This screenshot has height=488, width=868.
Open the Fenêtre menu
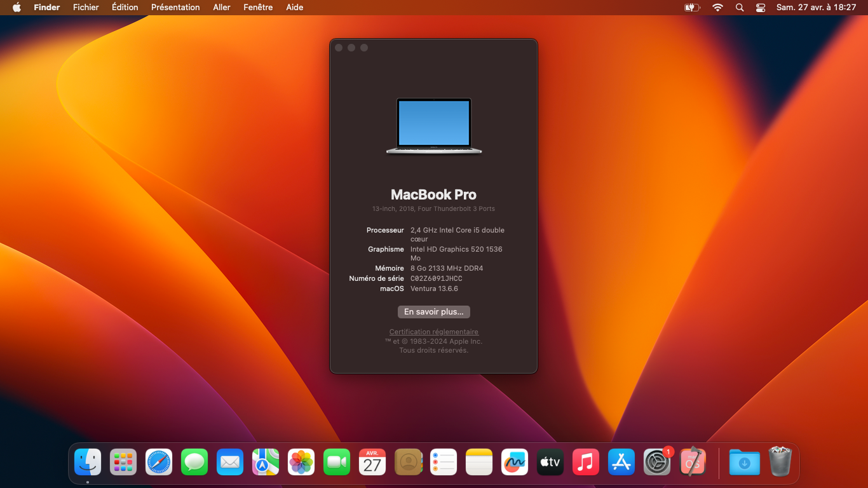pos(258,8)
